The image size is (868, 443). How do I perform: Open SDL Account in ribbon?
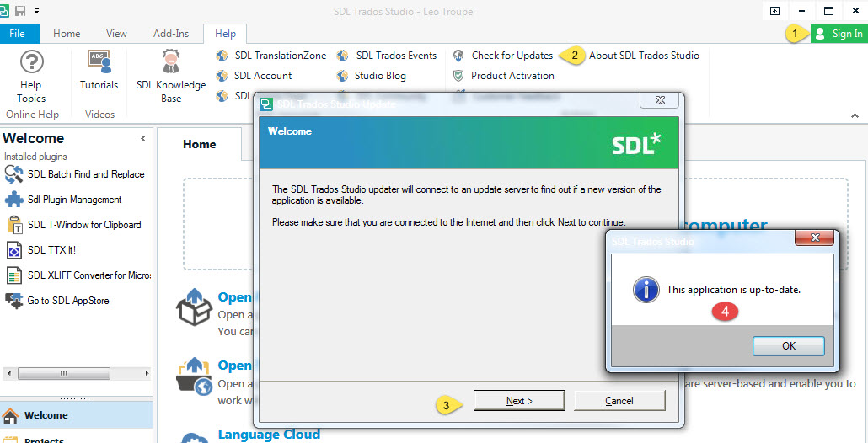(x=255, y=75)
